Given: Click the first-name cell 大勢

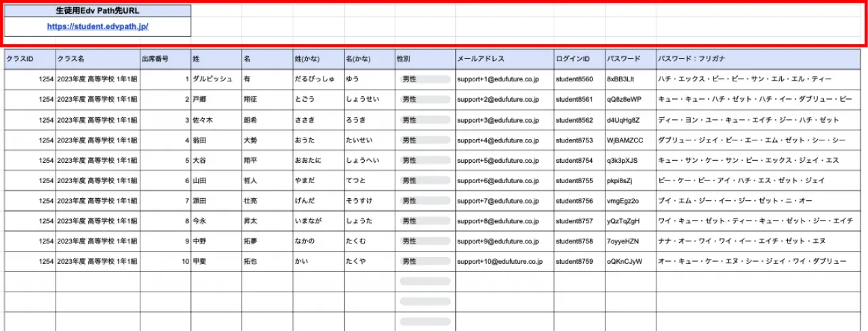Looking at the screenshot, I should 267,140.
